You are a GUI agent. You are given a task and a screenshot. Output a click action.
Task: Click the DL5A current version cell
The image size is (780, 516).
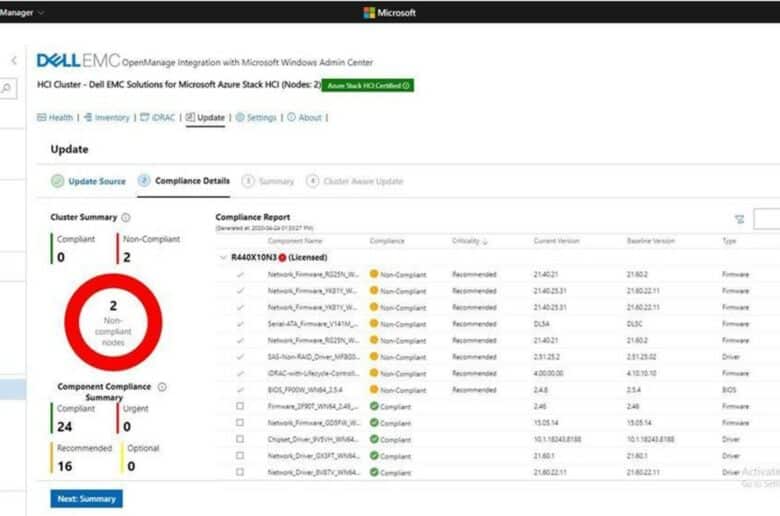click(541, 324)
